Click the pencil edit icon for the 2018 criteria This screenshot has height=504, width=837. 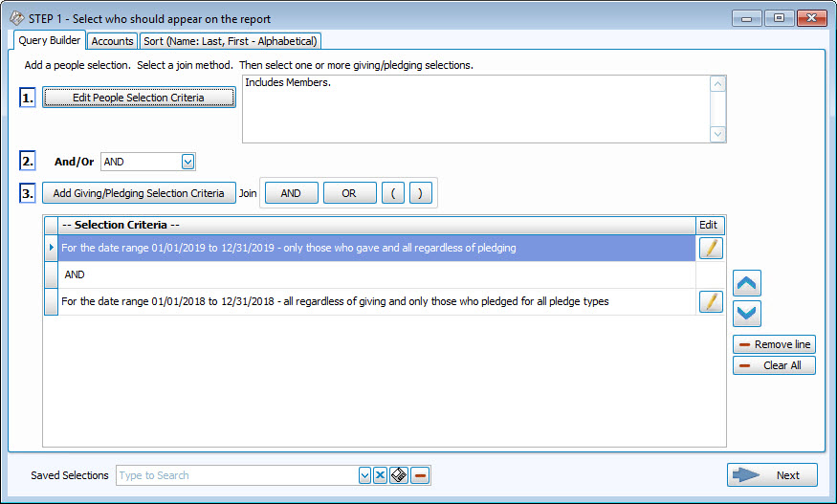click(x=710, y=301)
